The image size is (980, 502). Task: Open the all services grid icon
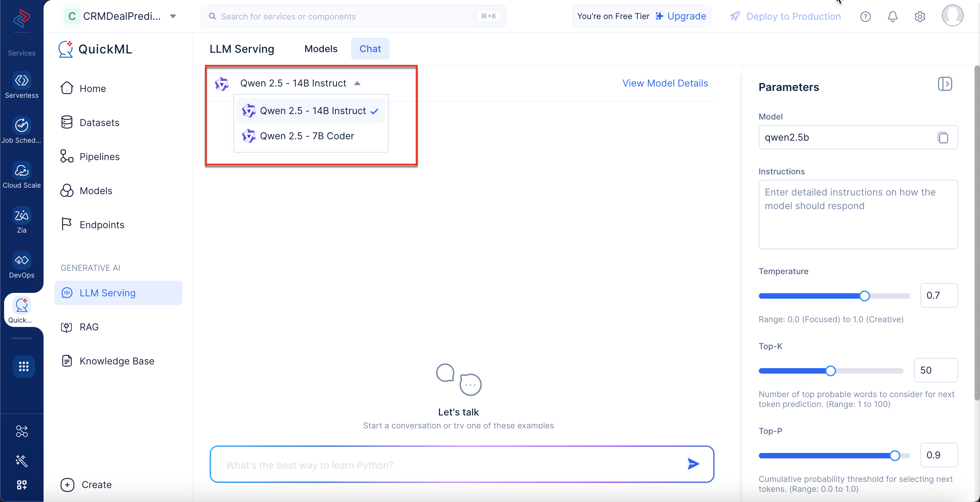pos(23,366)
